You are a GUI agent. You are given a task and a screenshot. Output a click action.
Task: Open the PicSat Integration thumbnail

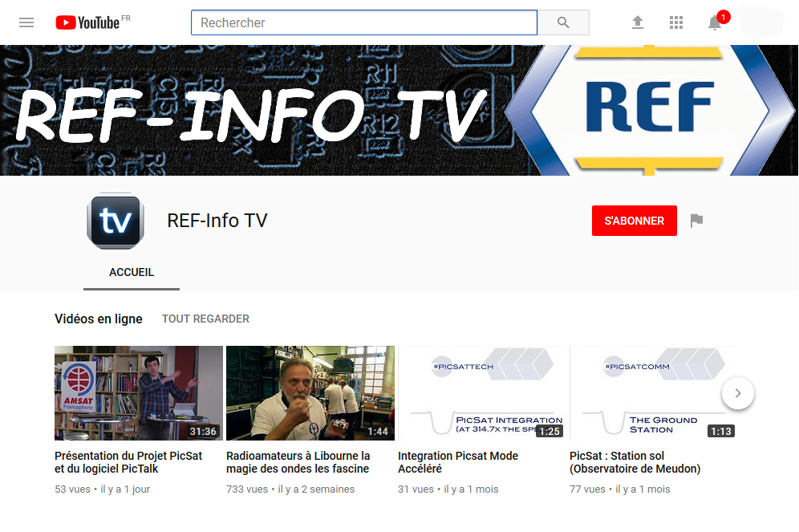click(482, 393)
